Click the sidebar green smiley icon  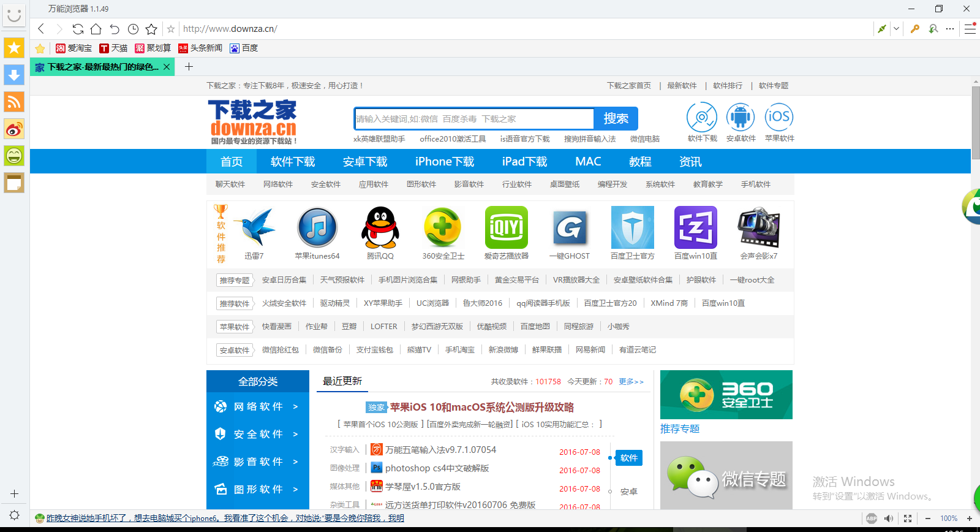(14, 155)
